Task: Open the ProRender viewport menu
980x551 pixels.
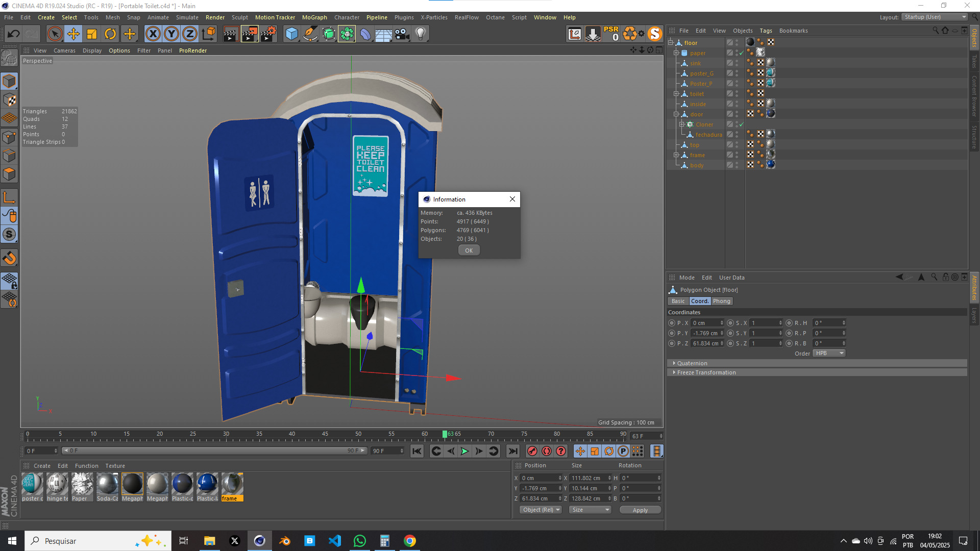Action: coord(193,51)
